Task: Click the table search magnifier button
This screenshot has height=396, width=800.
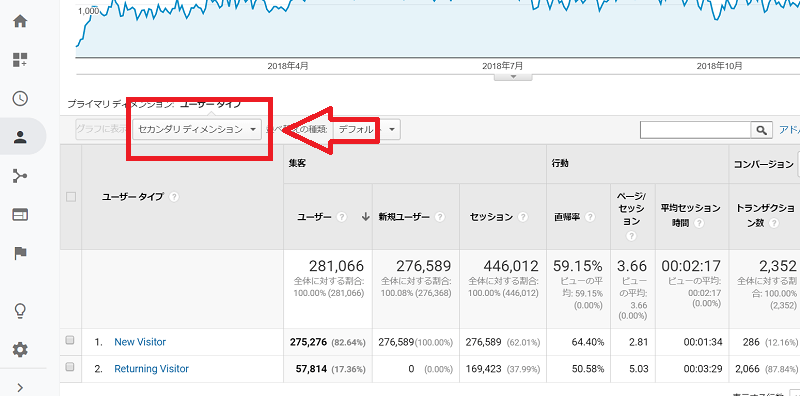Action: click(x=761, y=130)
